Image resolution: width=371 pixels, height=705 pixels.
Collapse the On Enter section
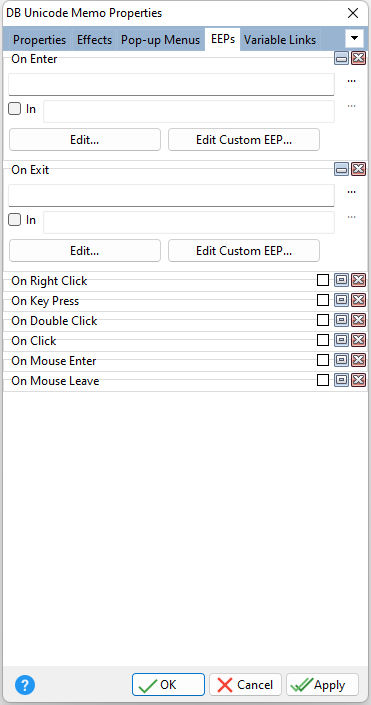341,58
